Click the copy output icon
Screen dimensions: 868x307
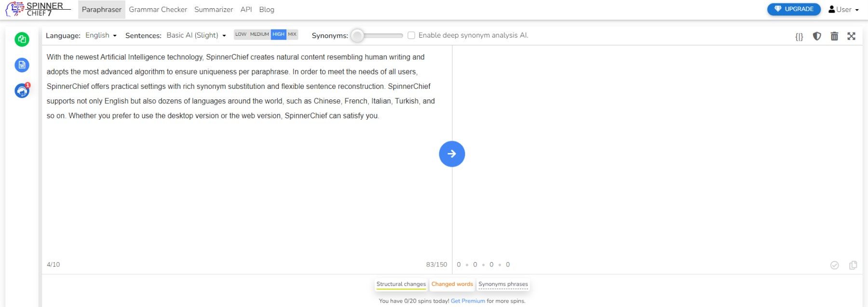853,265
